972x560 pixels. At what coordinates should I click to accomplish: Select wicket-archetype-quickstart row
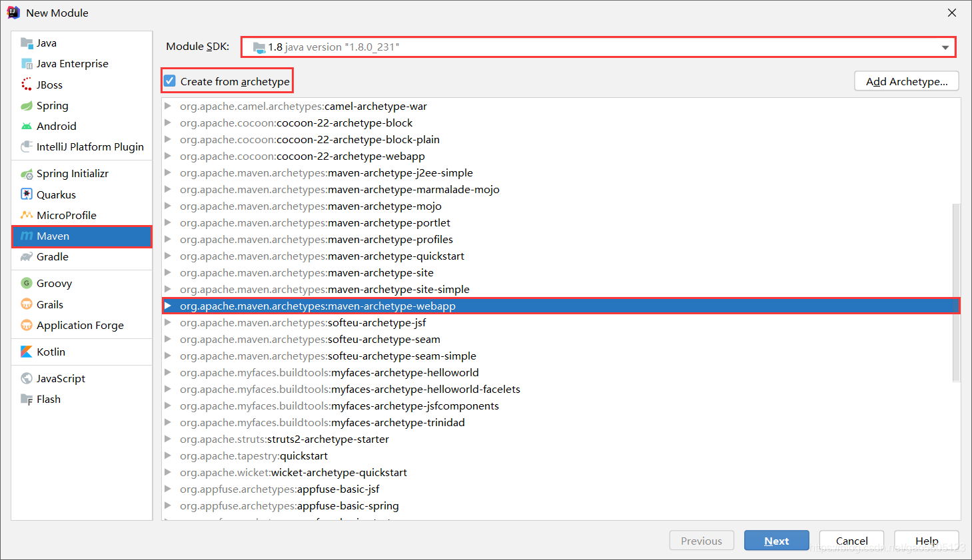561,472
